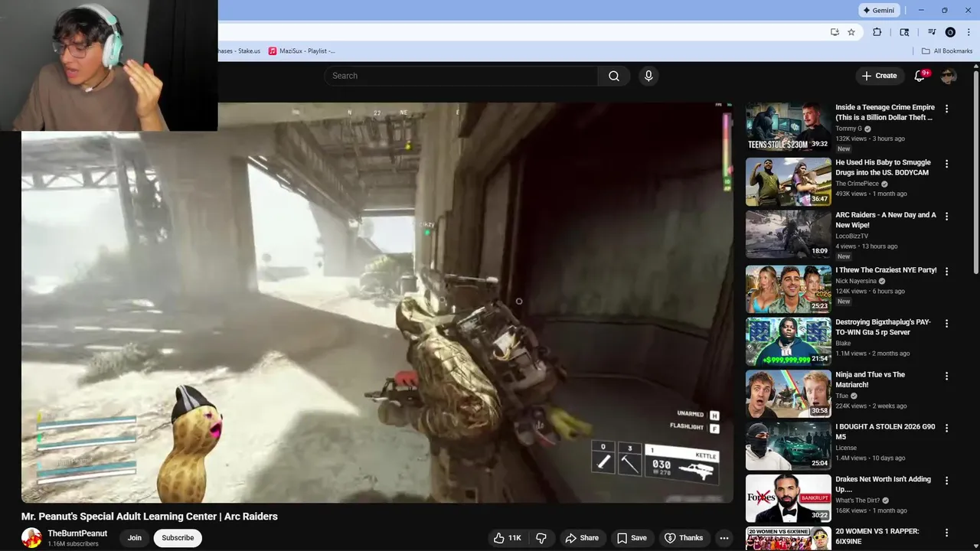The image size is (980, 551).
Task: Open options for Craziest NYE Party video
Action: coord(946,271)
